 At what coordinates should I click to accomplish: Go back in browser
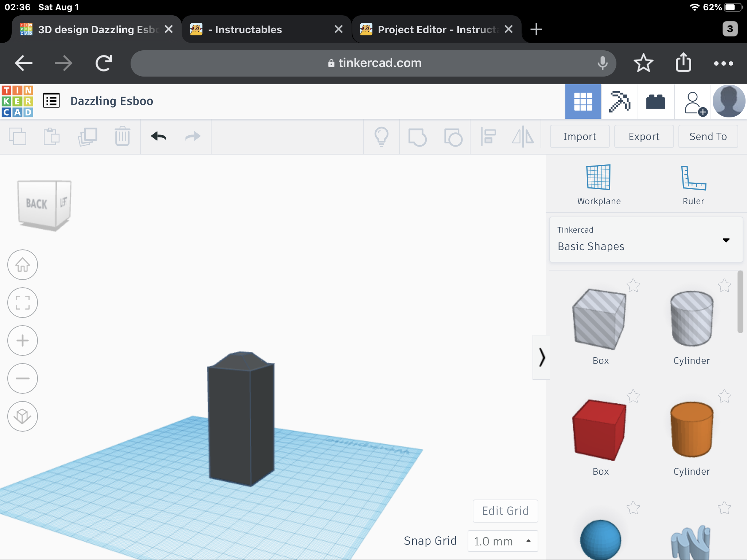point(24,63)
